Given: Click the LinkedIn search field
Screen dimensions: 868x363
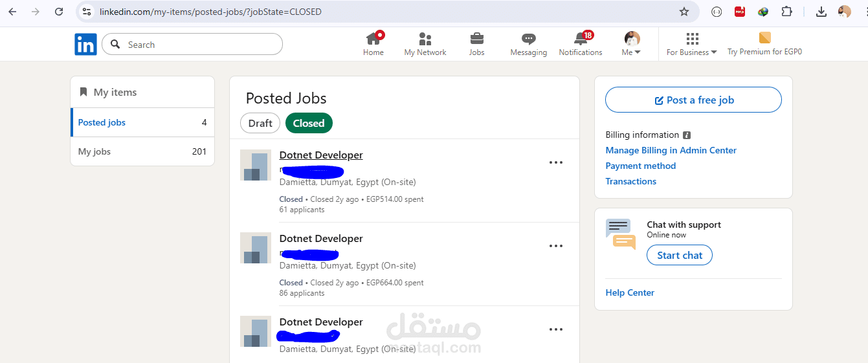Looking at the screenshot, I should coord(192,44).
